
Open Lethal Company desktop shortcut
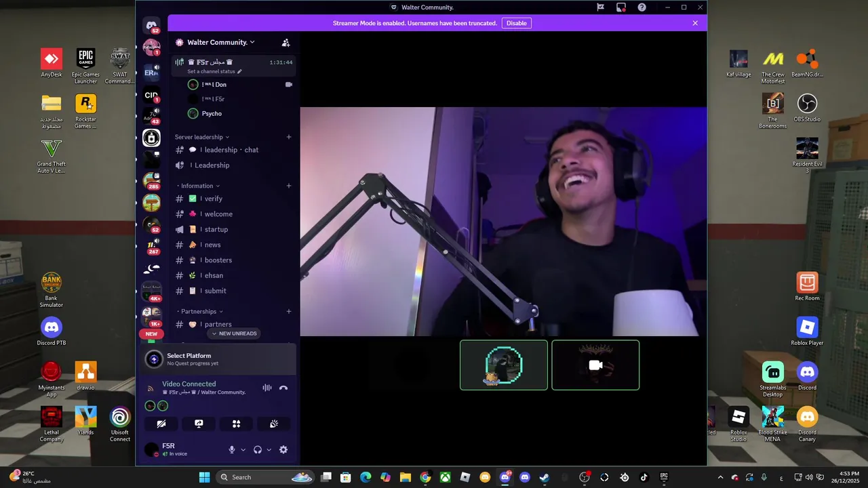[x=52, y=424]
